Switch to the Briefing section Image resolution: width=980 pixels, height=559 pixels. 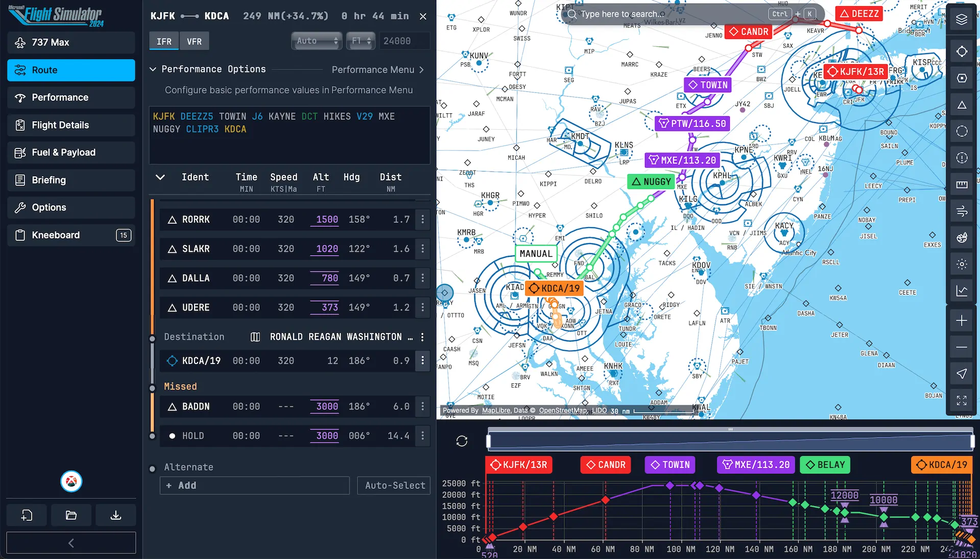(x=71, y=180)
